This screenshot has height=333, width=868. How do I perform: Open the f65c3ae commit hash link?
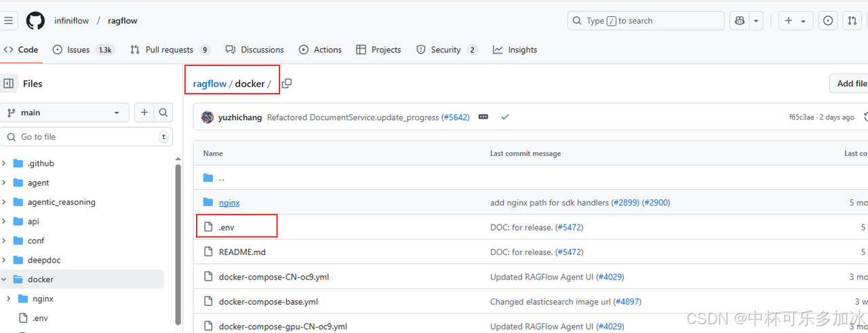coord(803,117)
